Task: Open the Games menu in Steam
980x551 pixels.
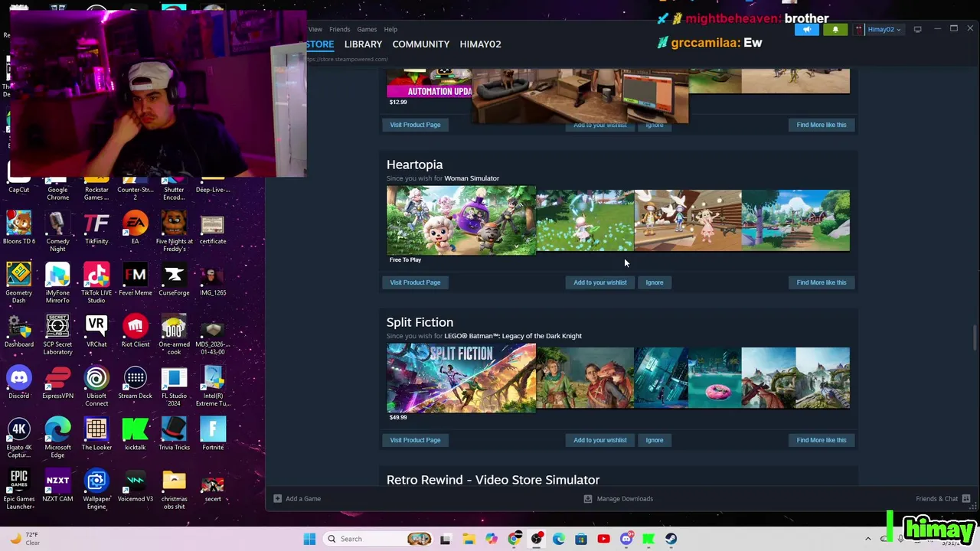Action: pyautogui.click(x=367, y=29)
